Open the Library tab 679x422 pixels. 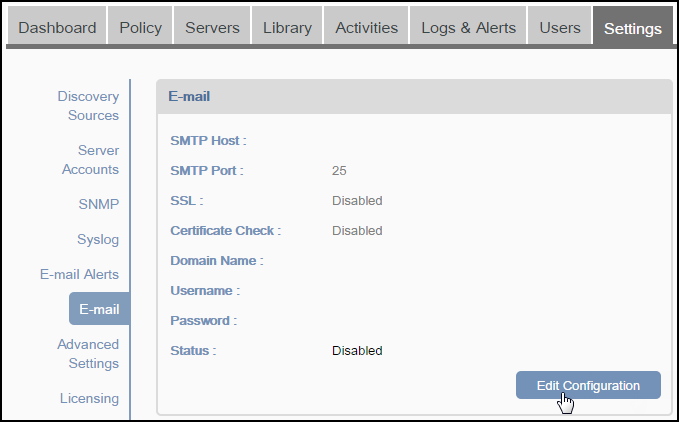(x=287, y=26)
